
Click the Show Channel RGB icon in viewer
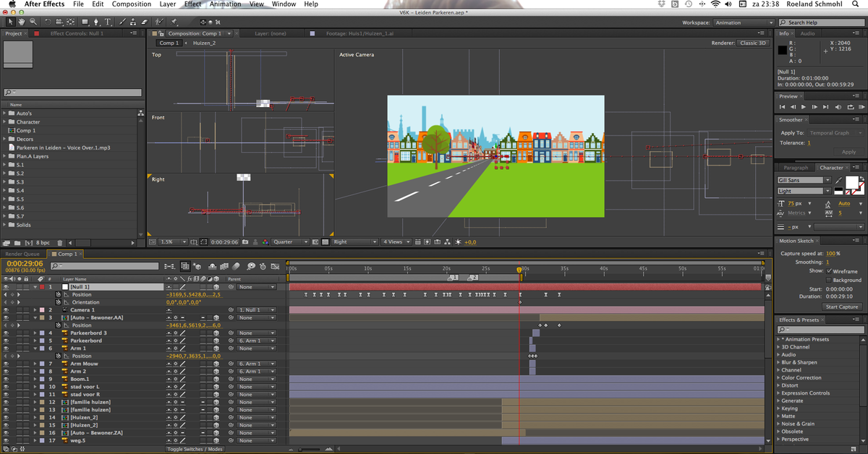click(x=265, y=241)
